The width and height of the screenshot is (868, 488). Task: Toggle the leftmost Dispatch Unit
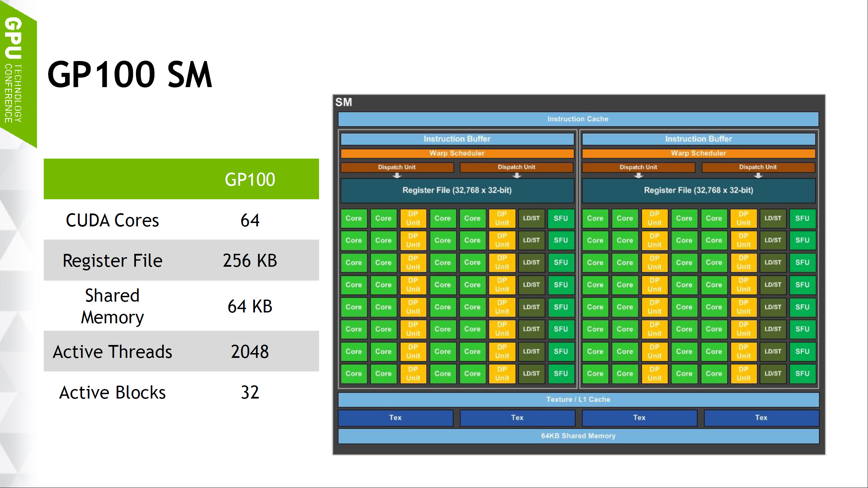(x=397, y=167)
